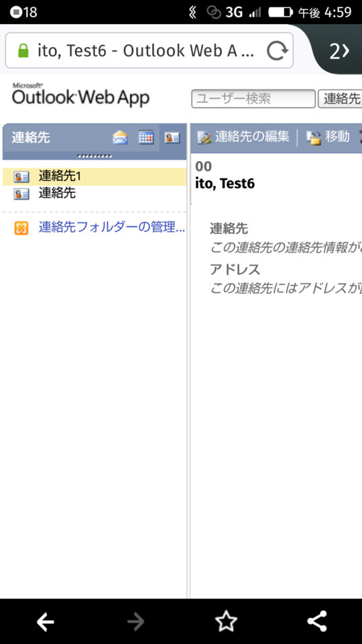This screenshot has width=362, height=644.
Task: Click the contact name ito, Test6
Action: [225, 184]
